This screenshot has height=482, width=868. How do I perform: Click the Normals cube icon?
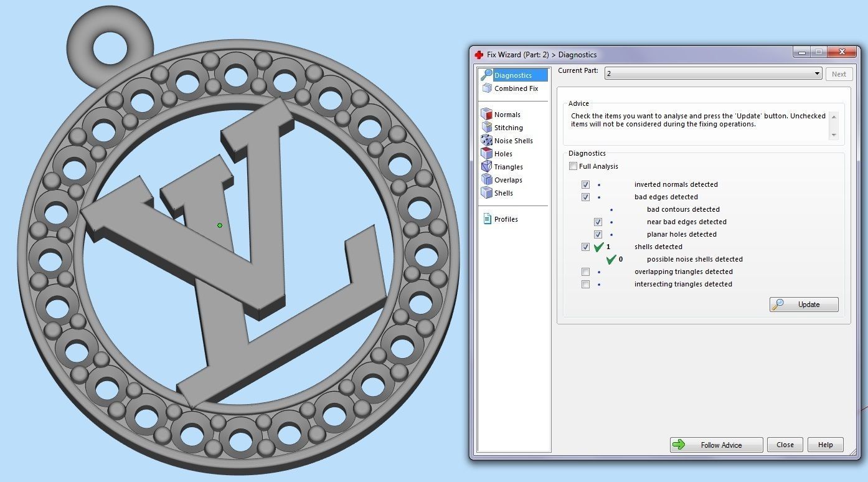click(486, 114)
